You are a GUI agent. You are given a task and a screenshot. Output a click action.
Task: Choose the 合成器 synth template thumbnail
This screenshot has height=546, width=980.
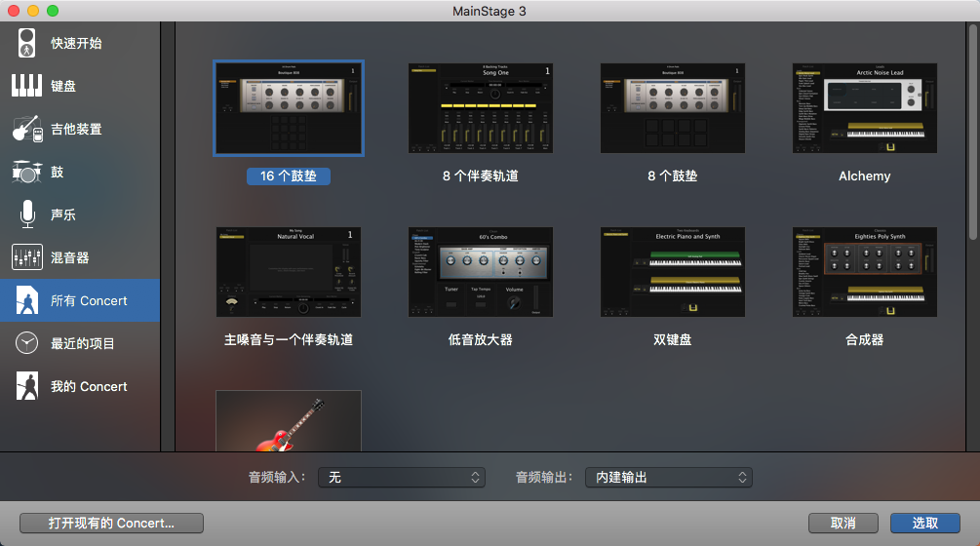(864, 272)
